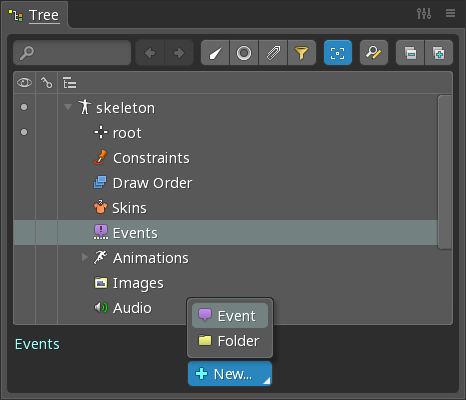Viewport: 466px width, 400px height.
Task: Open the panel hamburger menu
Action: tap(450, 13)
